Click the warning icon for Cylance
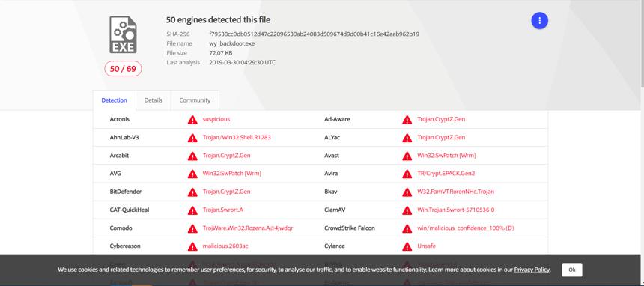This screenshot has width=644, height=286. (407, 246)
